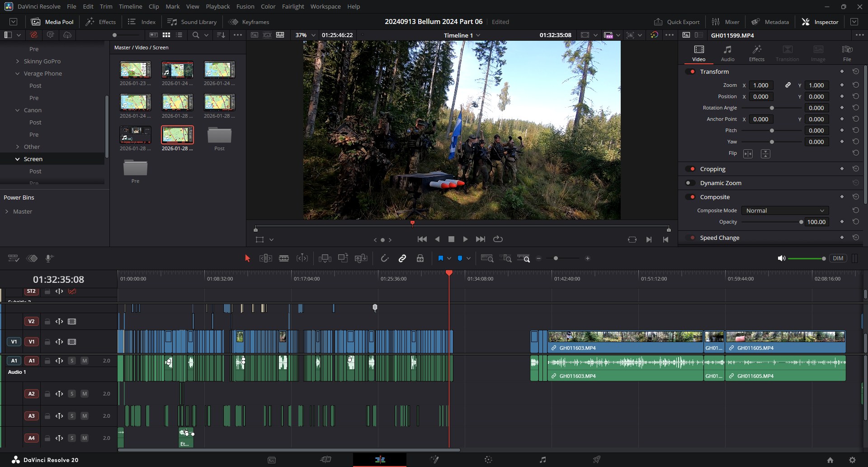Open the Sound Library panel
The width and height of the screenshot is (868, 467).
[x=192, y=22]
